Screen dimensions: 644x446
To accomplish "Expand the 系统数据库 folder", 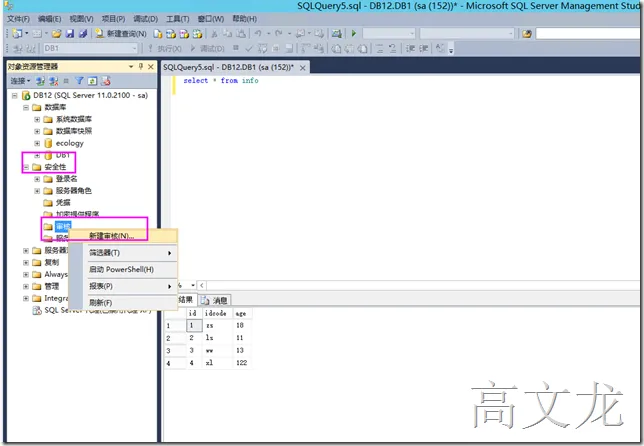I will coord(37,120).
